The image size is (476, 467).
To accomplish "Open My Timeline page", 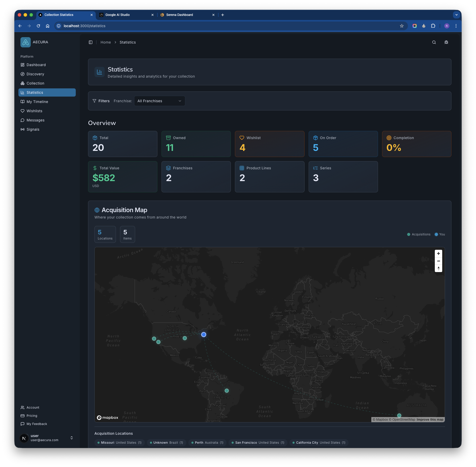I will (x=47, y=102).
